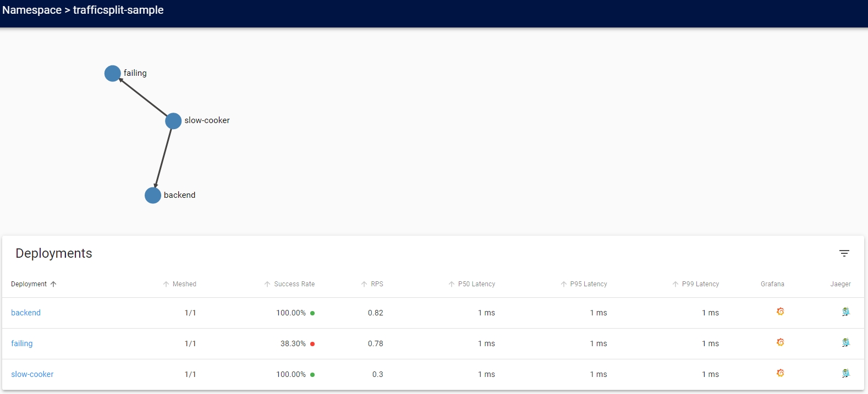Open Grafana dashboard for failing deployment

(780, 343)
